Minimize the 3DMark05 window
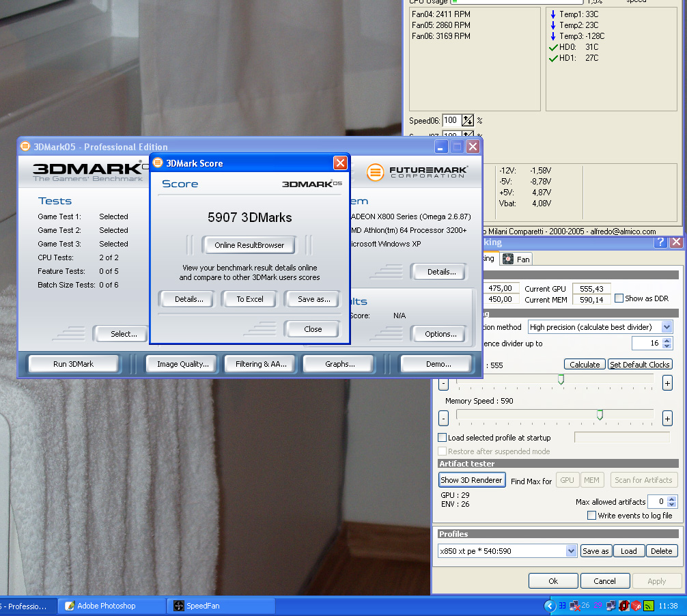The height and width of the screenshot is (616, 687). (x=441, y=147)
